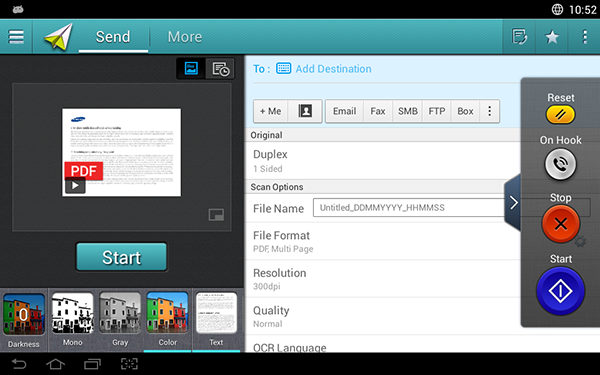This screenshot has width=600, height=375.
Task: Click the red Stop button
Action: click(x=561, y=224)
